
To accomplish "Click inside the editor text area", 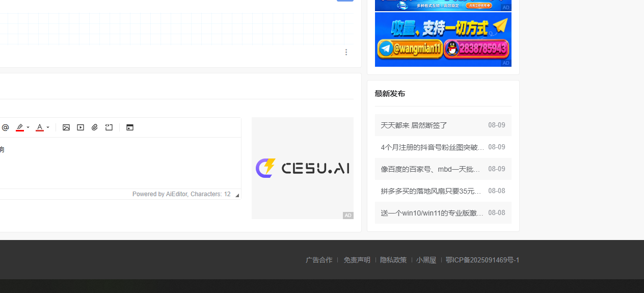I will pyautogui.click(x=120, y=163).
